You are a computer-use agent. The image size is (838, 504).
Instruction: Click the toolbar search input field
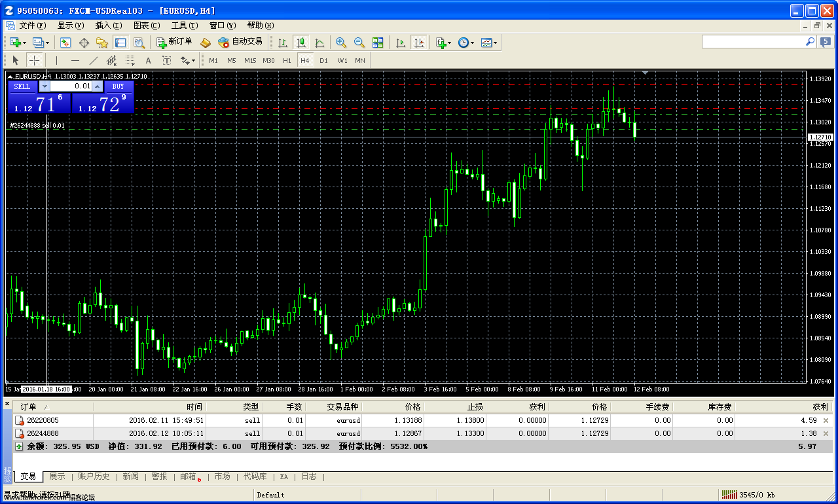[753, 42]
